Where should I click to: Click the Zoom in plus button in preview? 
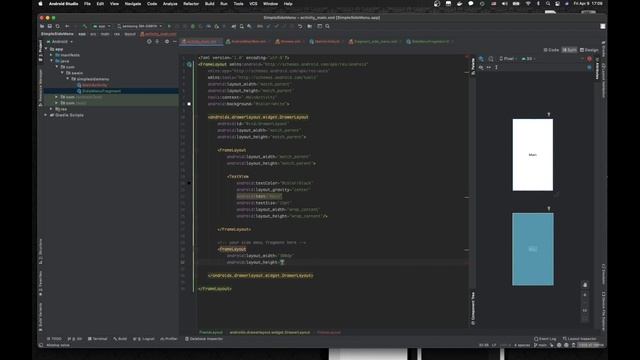(x=585, y=295)
